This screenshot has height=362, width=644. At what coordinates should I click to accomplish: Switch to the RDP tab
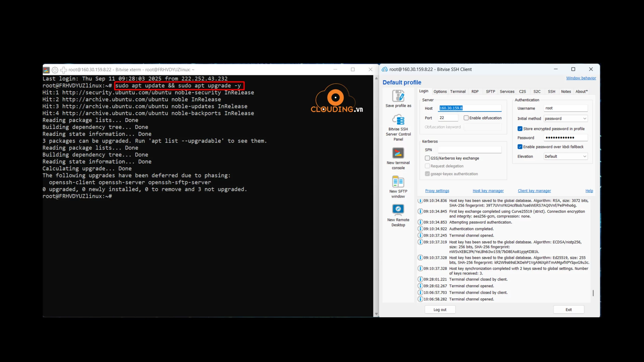tap(475, 92)
